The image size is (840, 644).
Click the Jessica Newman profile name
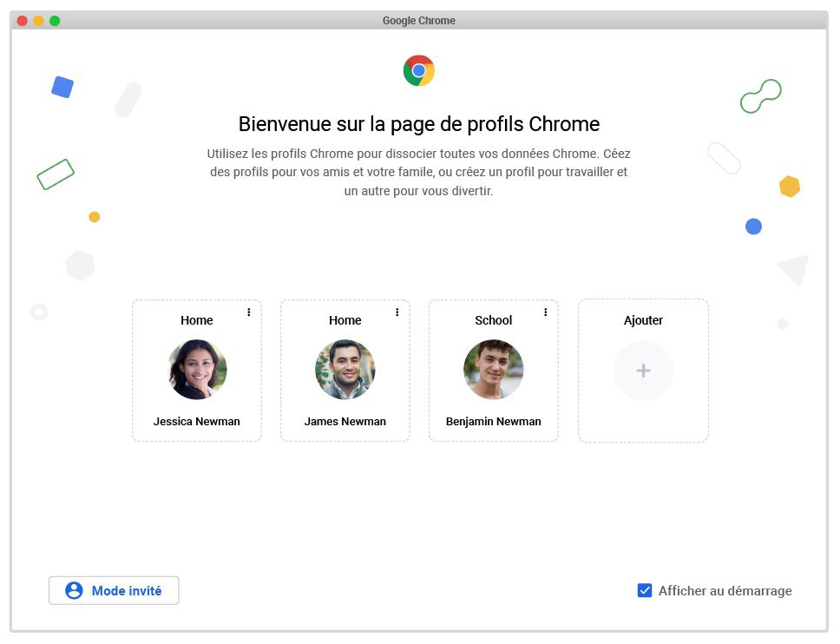197,421
